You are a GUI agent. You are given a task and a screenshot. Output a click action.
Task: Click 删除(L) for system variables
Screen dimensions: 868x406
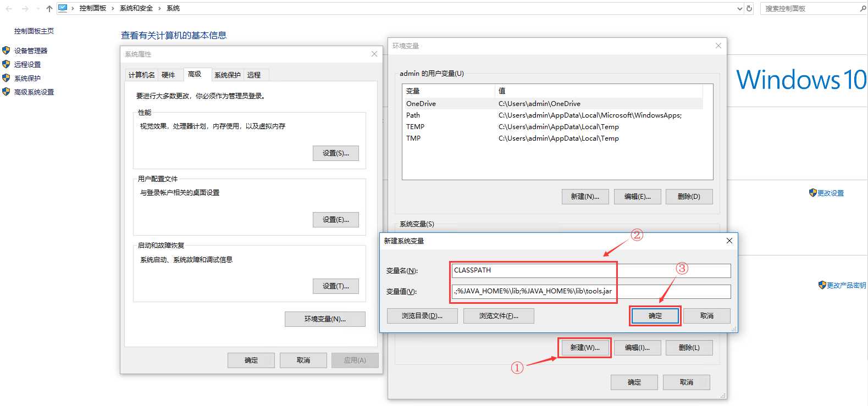point(689,348)
